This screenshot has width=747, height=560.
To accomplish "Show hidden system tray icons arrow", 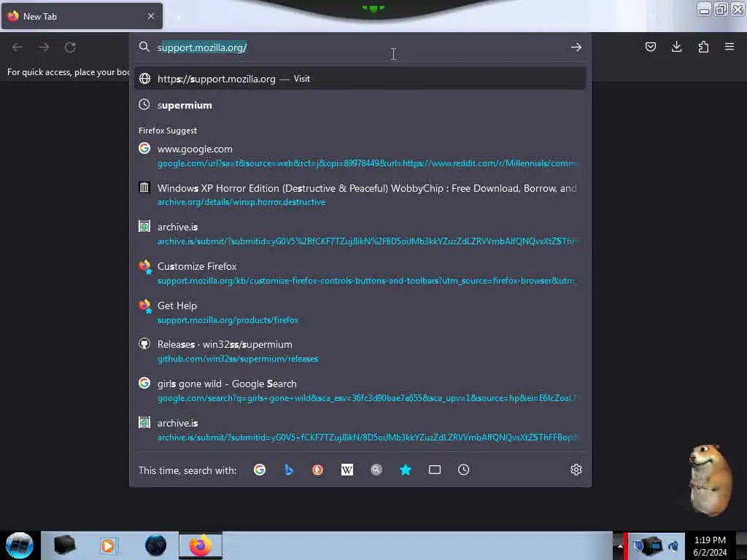I will click(x=620, y=545).
